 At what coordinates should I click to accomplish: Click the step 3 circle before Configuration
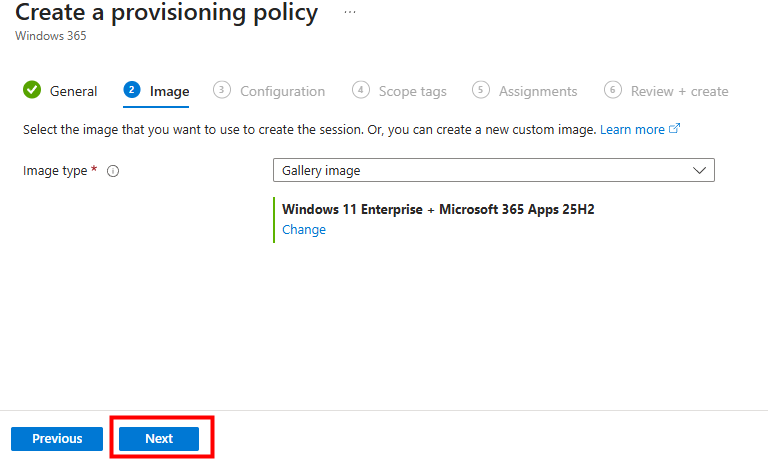[222, 90]
